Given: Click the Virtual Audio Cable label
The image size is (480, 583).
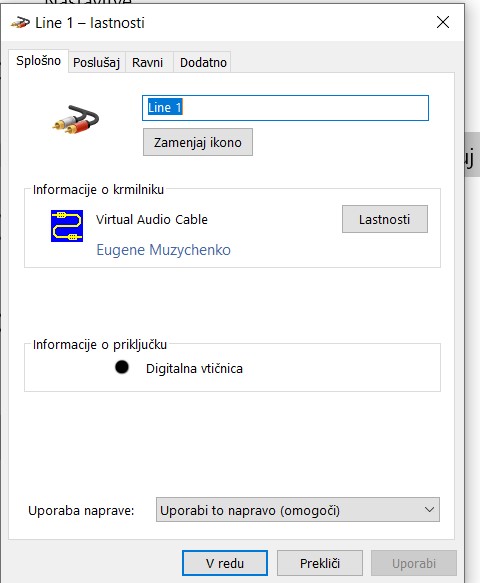Looking at the screenshot, I should point(152,219).
